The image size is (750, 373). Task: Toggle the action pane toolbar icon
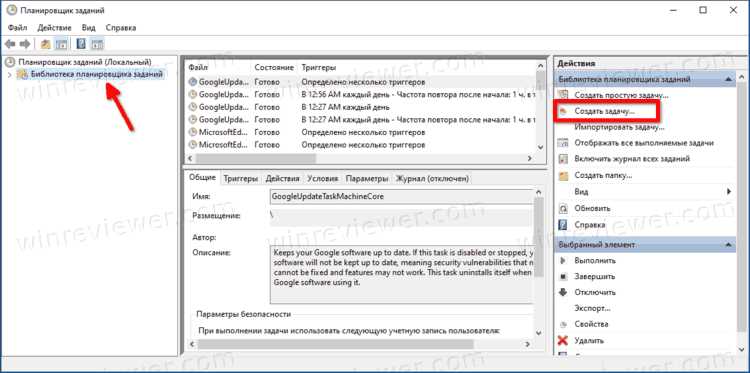click(97, 44)
